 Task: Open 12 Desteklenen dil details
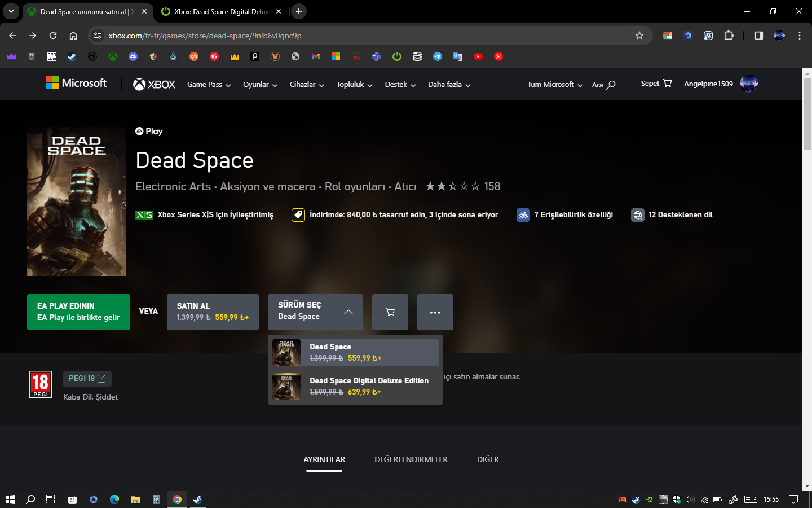(x=672, y=214)
